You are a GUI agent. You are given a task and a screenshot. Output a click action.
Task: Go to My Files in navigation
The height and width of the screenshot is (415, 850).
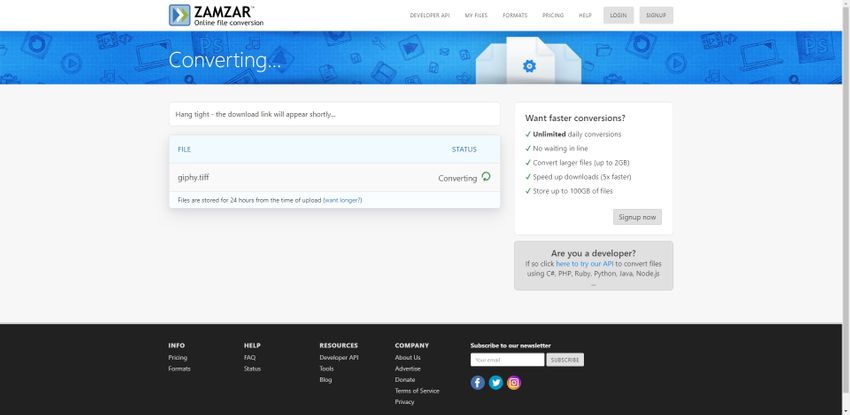[476, 16]
